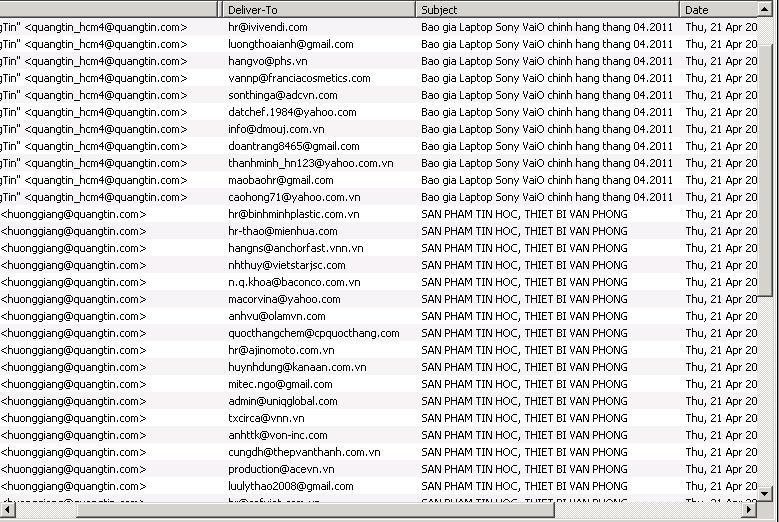Select the maobaohr@gmail.com row
The width and height of the screenshot is (779, 522).
coord(379,180)
